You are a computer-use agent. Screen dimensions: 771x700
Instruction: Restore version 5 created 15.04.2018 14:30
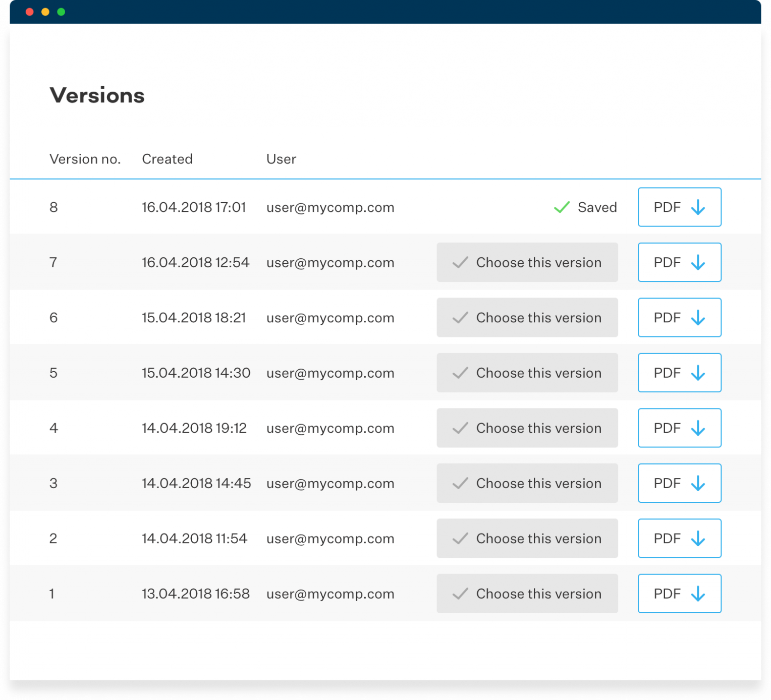click(x=527, y=373)
